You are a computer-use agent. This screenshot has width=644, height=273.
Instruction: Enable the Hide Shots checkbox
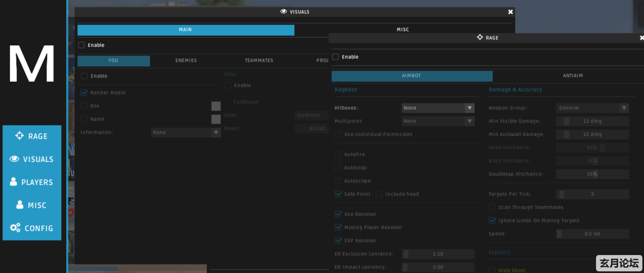click(x=492, y=270)
